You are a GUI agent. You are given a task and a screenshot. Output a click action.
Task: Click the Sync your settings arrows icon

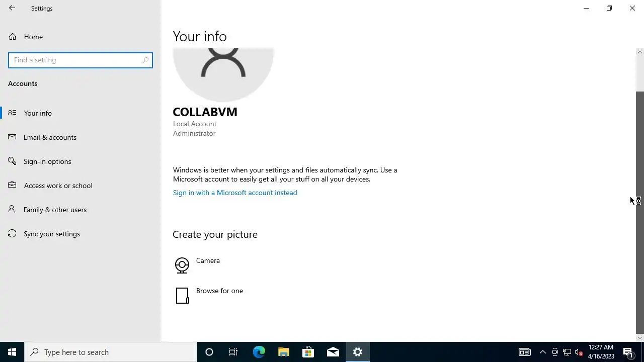point(13,233)
